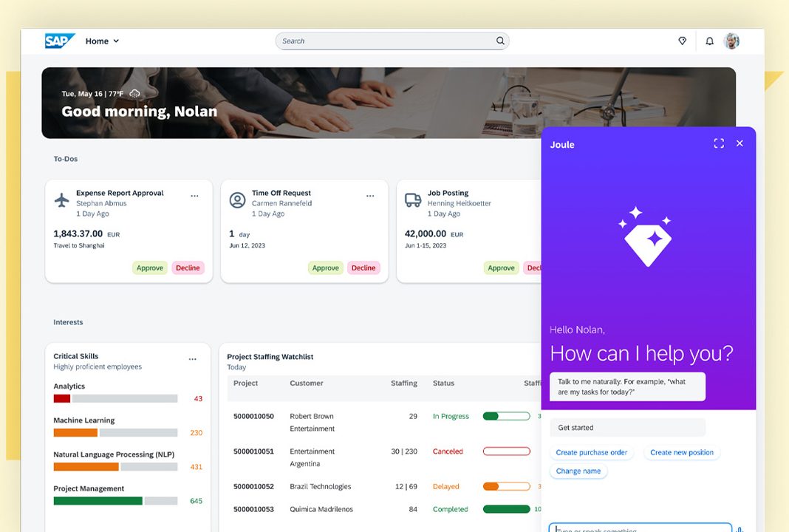This screenshot has width=789, height=532.
Task: Click the 'Get started' label in Joule
Action: point(575,428)
